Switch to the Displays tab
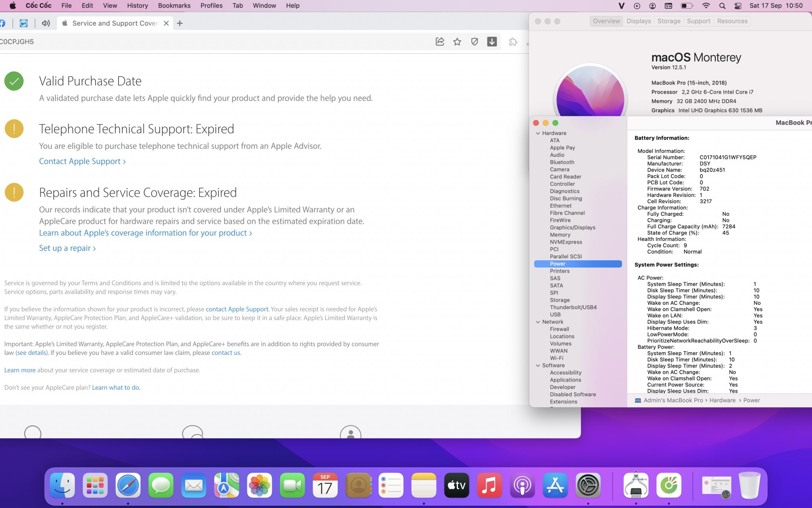Image resolution: width=812 pixels, height=508 pixels. click(x=638, y=21)
